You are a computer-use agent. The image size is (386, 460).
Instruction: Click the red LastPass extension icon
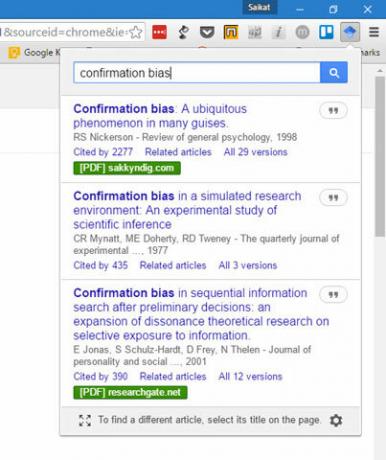(159, 32)
